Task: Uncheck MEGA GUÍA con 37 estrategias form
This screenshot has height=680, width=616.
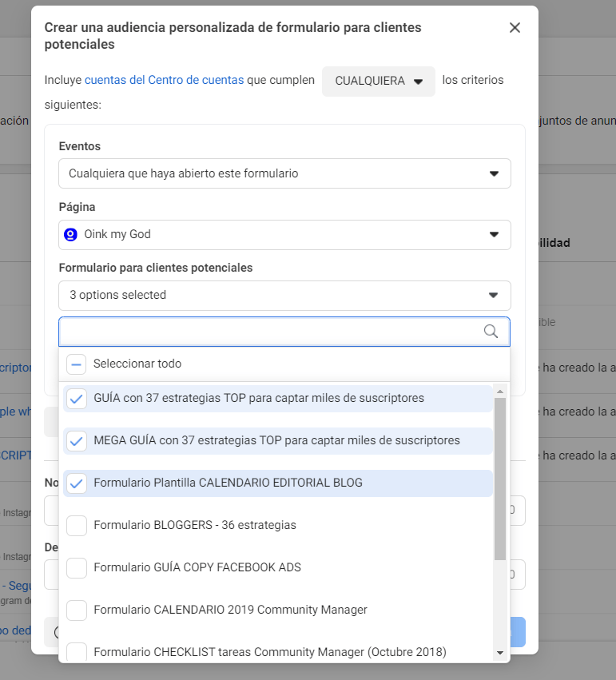Action: (76, 440)
